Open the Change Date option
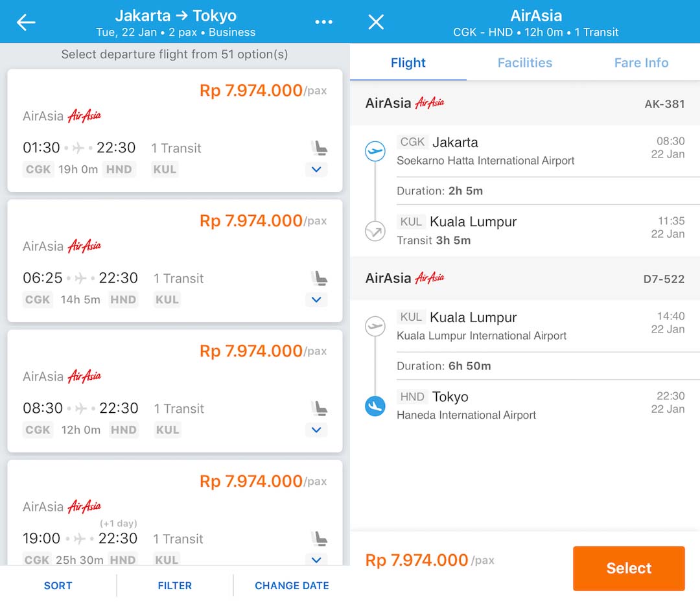Image resolution: width=700 pixels, height=606 pixels. click(x=292, y=585)
